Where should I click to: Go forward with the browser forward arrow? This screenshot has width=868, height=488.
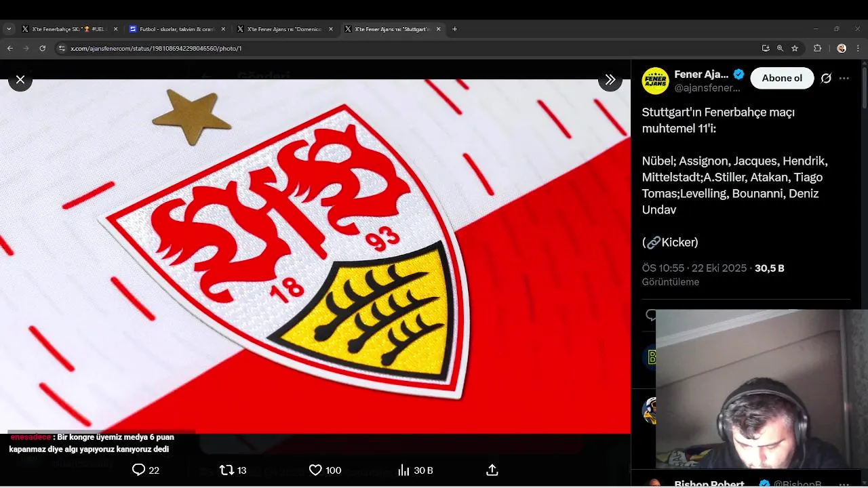pyautogui.click(x=26, y=48)
